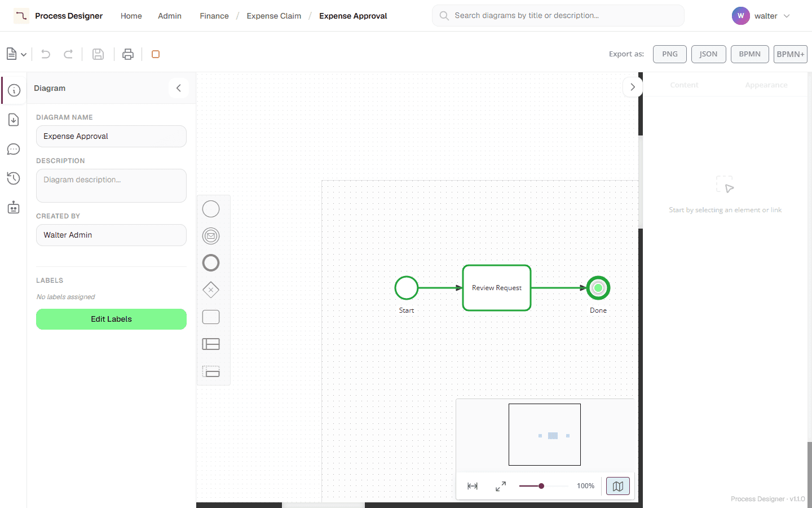Navigate to Expense Claim breadcrumb
812x508 pixels.
(274, 16)
